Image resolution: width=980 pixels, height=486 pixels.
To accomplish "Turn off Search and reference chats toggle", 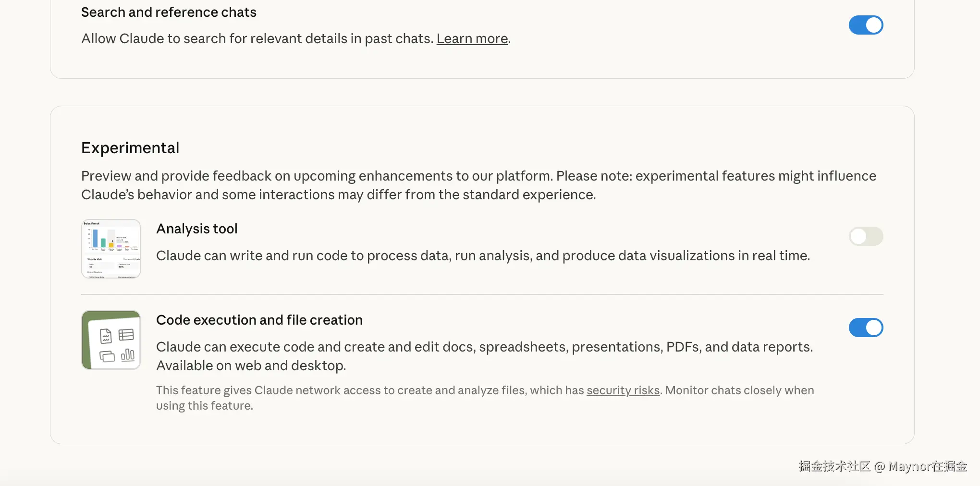I will 866,25.
